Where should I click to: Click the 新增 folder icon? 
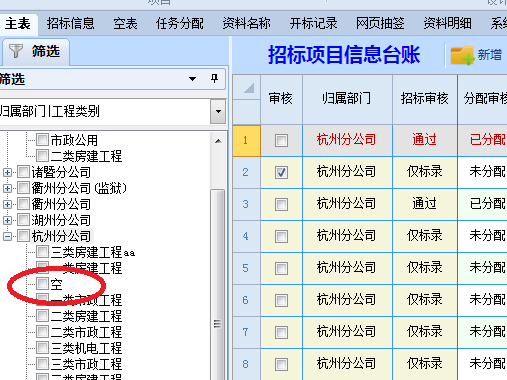462,55
